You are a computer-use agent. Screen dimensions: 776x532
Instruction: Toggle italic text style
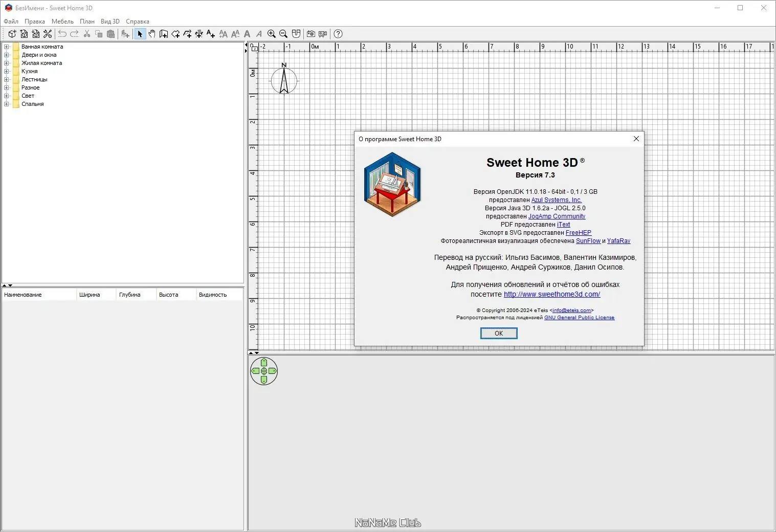tap(259, 34)
